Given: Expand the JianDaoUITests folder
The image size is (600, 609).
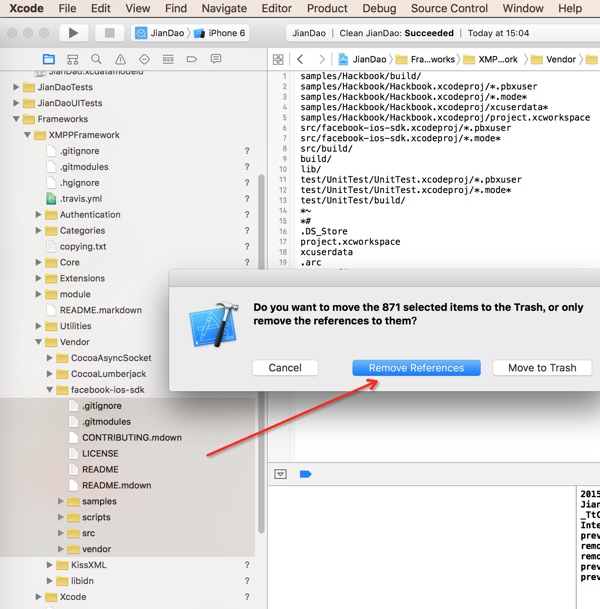Looking at the screenshot, I should point(16,103).
